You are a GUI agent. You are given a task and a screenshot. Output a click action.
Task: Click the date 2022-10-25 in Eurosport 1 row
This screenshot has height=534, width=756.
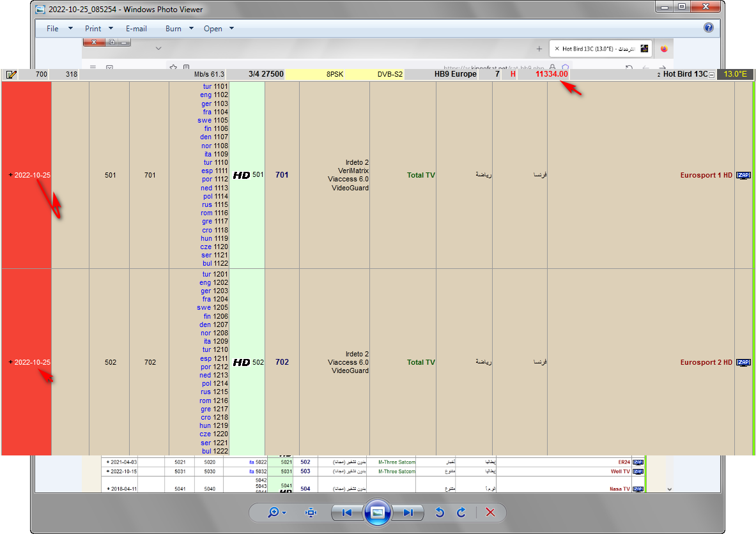pos(32,175)
